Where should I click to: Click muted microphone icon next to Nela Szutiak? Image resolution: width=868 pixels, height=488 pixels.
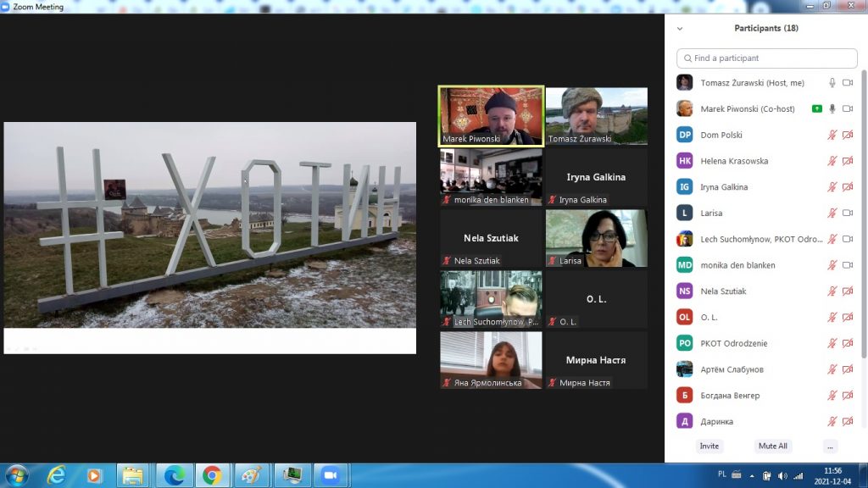(x=832, y=291)
